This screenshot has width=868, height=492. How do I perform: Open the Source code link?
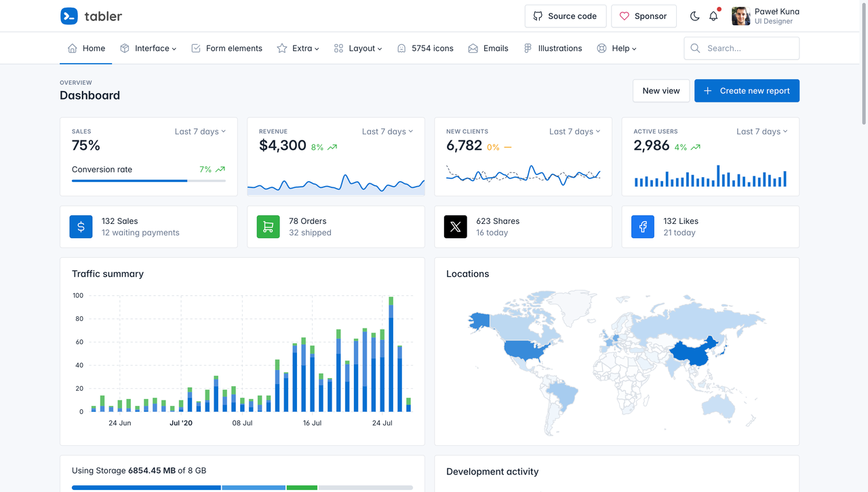pyautogui.click(x=565, y=16)
